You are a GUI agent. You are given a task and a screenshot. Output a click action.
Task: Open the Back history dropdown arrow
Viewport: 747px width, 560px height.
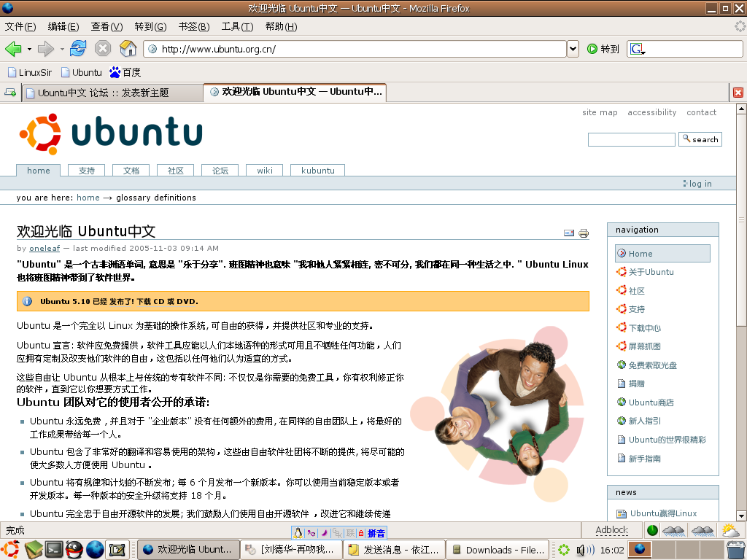click(x=29, y=49)
